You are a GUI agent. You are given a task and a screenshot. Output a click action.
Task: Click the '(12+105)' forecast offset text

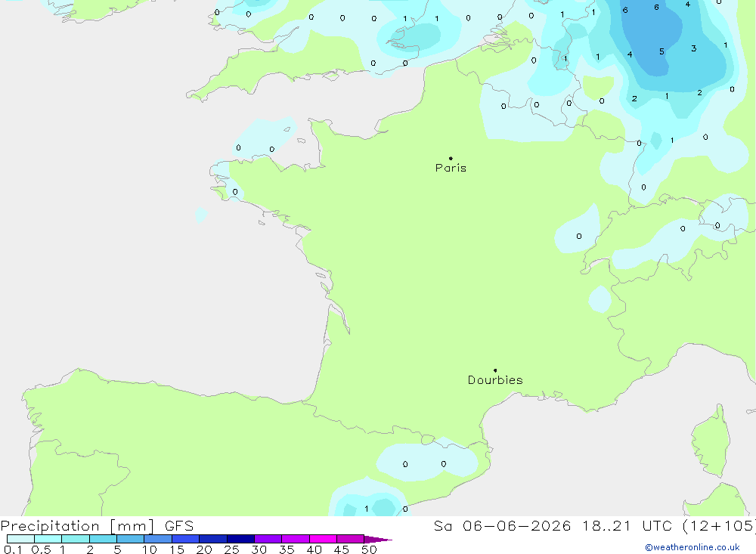pos(720,526)
